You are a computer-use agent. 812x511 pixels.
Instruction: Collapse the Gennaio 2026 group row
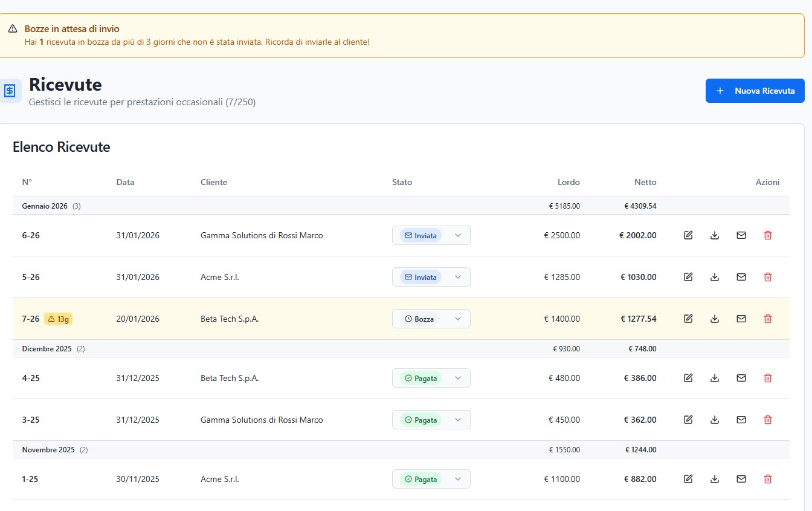[45, 206]
